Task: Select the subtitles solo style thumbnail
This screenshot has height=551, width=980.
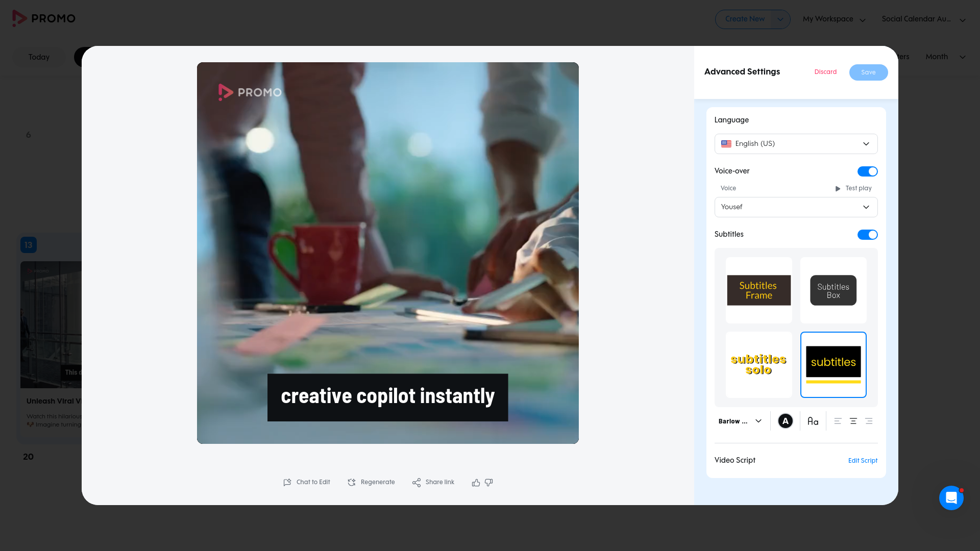Action: (x=759, y=365)
